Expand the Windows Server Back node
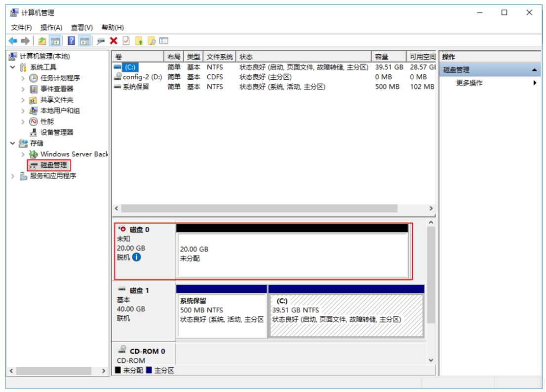This screenshot has width=546, height=392. (x=23, y=154)
